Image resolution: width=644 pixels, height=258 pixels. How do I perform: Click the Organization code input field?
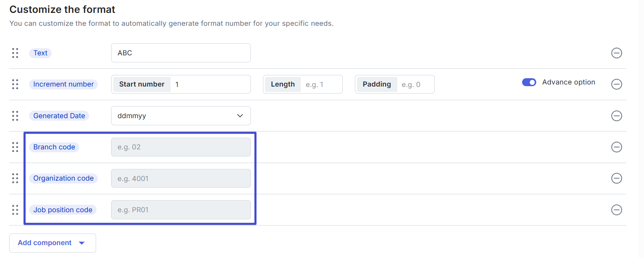181,179
